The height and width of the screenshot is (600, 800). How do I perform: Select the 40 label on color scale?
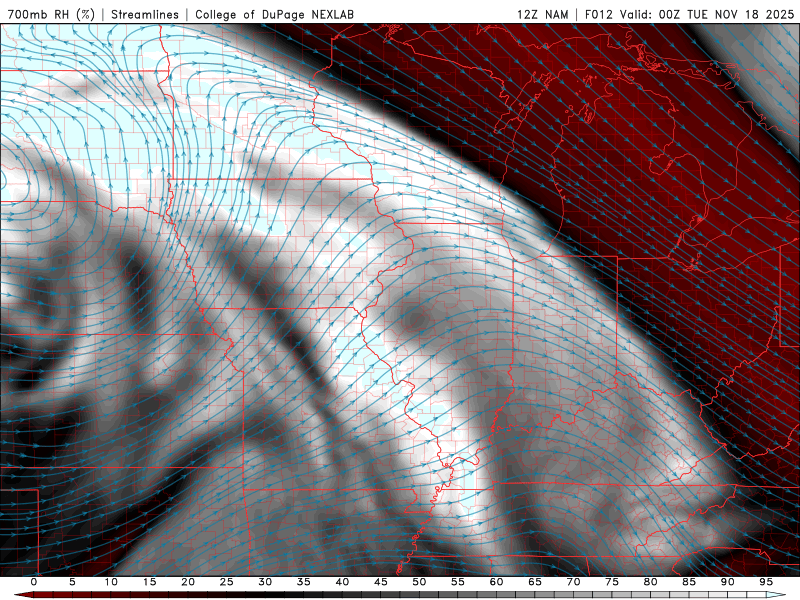342,582
